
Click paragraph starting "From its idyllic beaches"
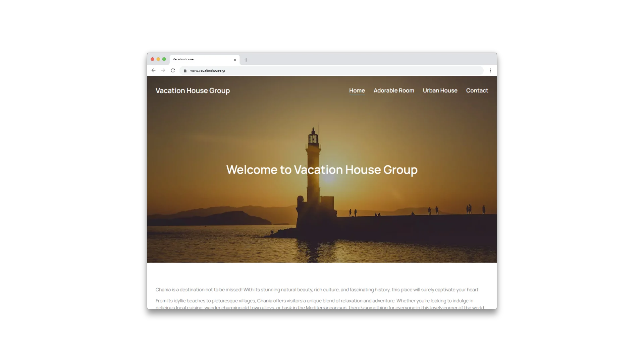tap(320, 304)
